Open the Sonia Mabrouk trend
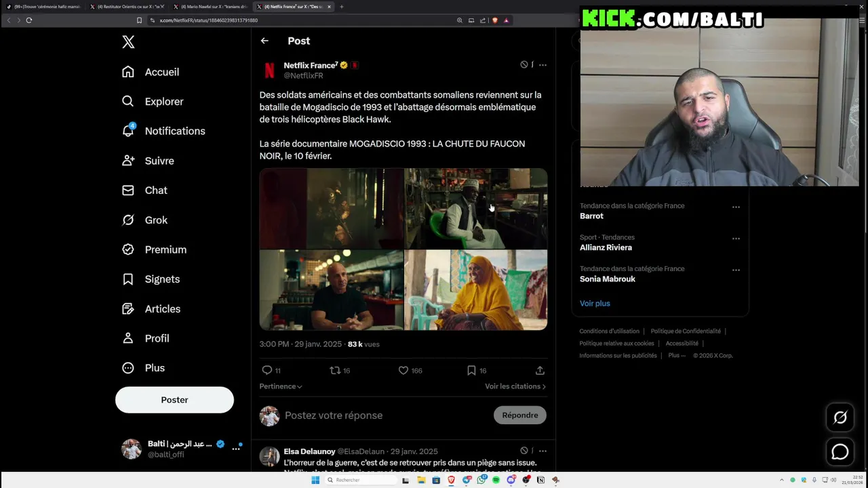 coord(608,279)
